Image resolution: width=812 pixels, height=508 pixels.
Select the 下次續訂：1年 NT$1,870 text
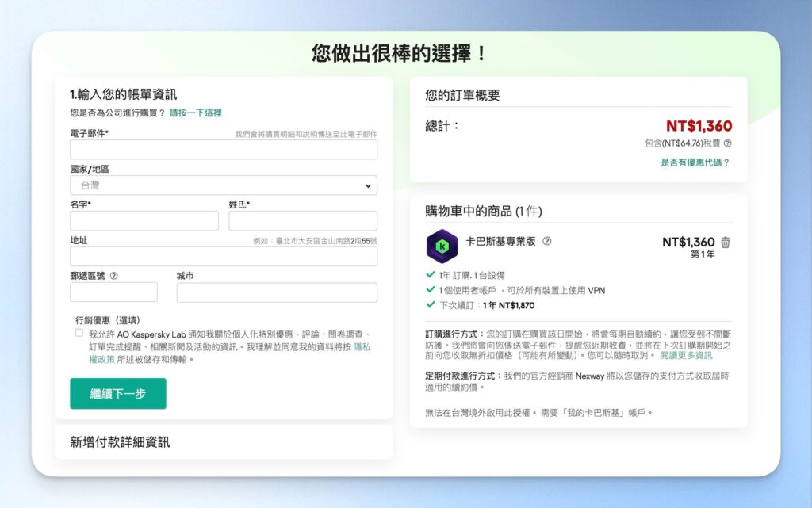(487, 305)
